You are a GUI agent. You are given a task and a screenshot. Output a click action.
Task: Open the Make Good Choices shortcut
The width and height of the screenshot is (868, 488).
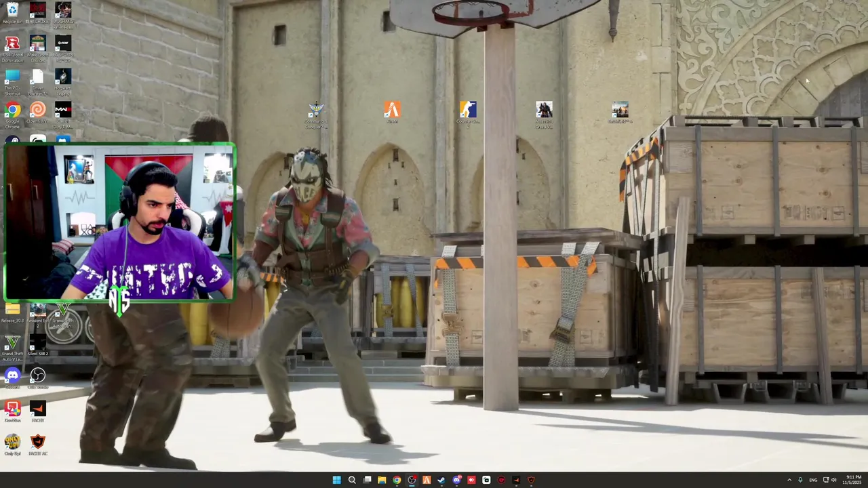(37, 49)
